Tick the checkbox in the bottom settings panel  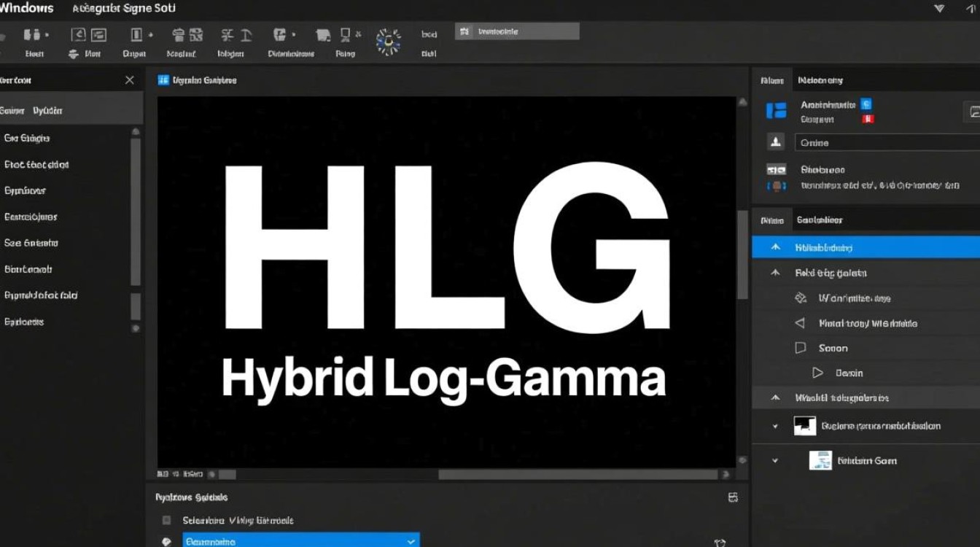pos(166,521)
